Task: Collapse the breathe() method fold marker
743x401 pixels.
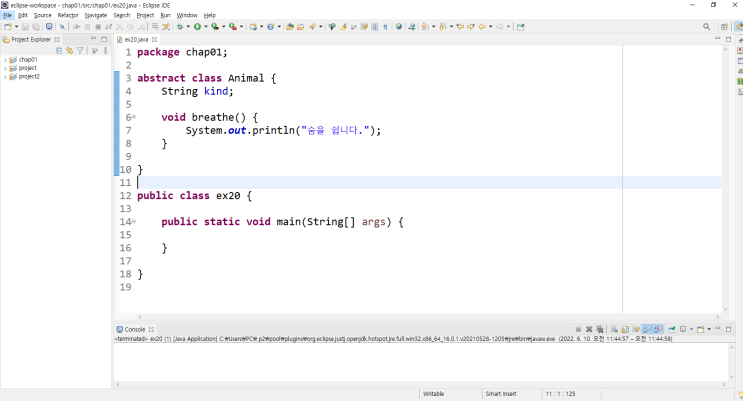Action: point(132,117)
